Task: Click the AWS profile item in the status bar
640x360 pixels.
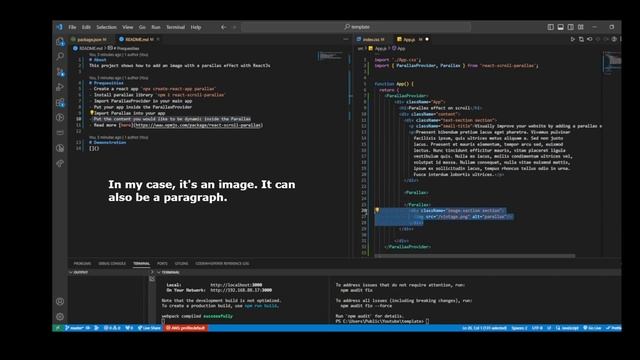Action: tap(186, 328)
